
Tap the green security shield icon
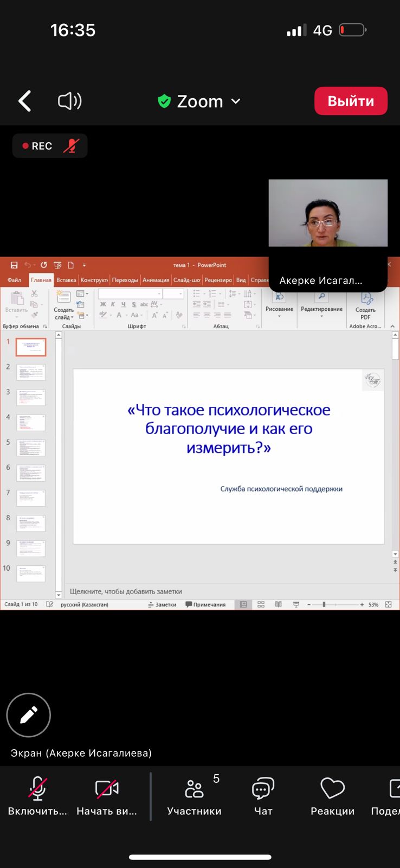point(164,101)
